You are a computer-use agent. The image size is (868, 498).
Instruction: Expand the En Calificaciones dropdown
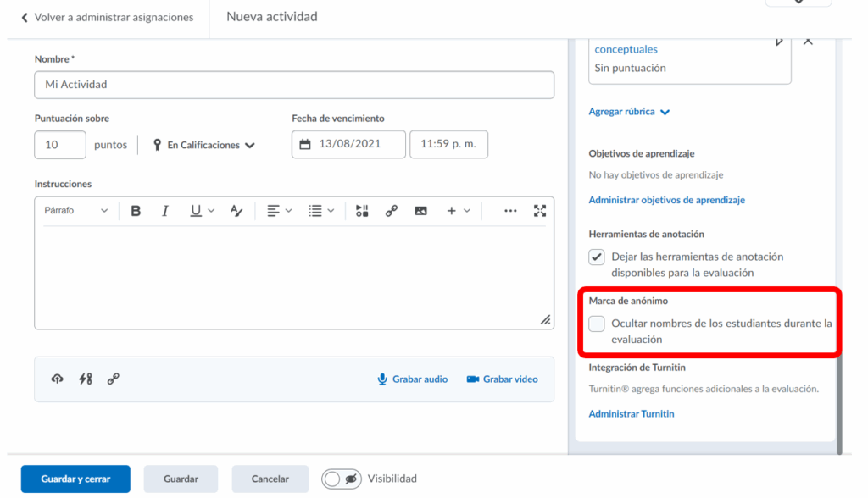click(203, 145)
